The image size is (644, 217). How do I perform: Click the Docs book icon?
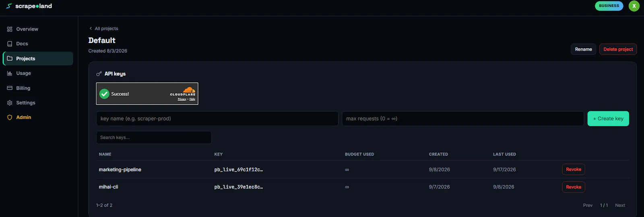click(x=10, y=44)
